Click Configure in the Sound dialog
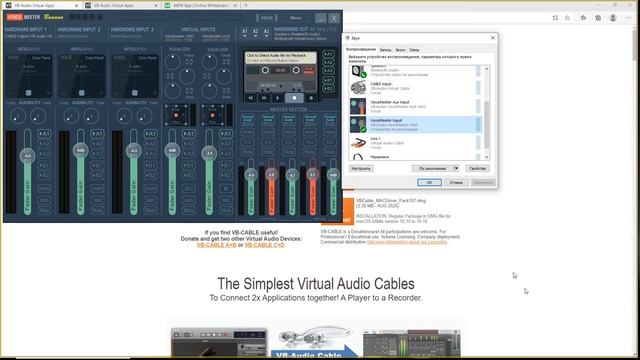Image resolution: width=640 pixels, height=360 pixels. (361, 168)
